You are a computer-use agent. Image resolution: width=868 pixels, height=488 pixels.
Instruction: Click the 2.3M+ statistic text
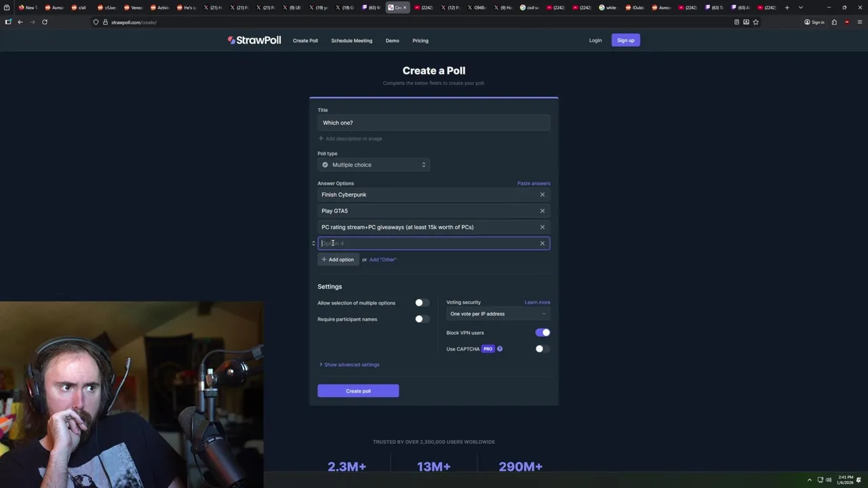347,466
